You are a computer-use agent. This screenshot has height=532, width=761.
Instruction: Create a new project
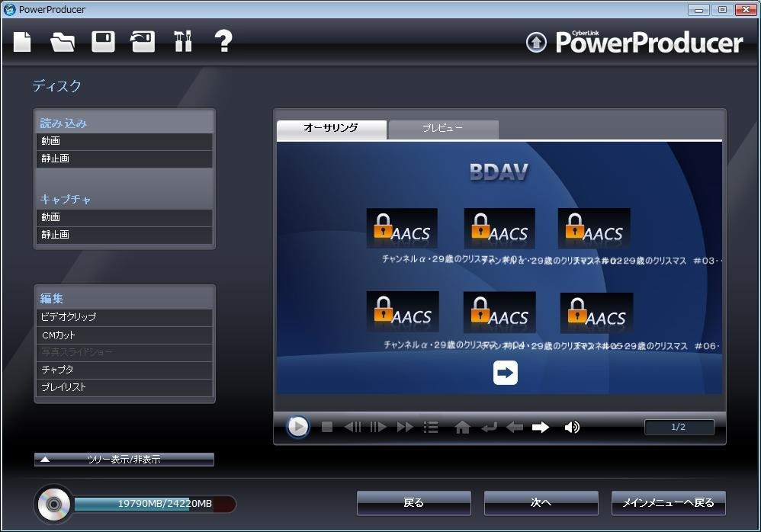click(x=22, y=42)
